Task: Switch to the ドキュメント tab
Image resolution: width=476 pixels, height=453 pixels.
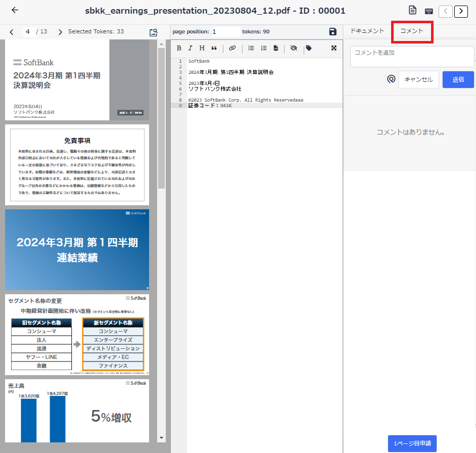Action: 367,31
